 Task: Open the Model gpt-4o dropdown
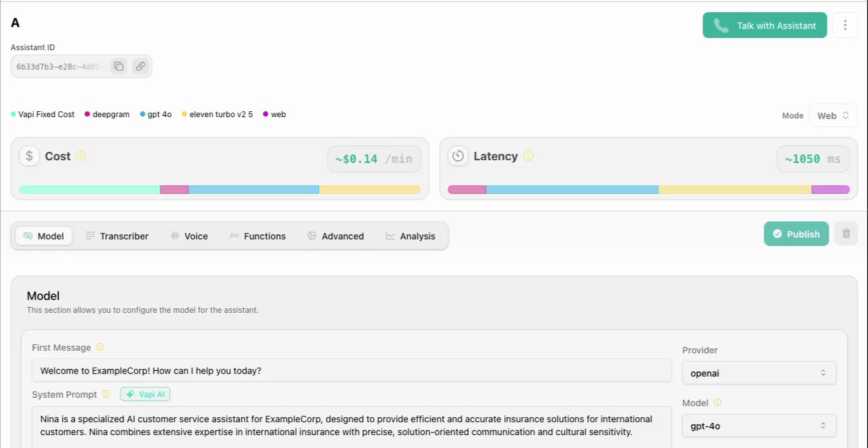coord(759,425)
